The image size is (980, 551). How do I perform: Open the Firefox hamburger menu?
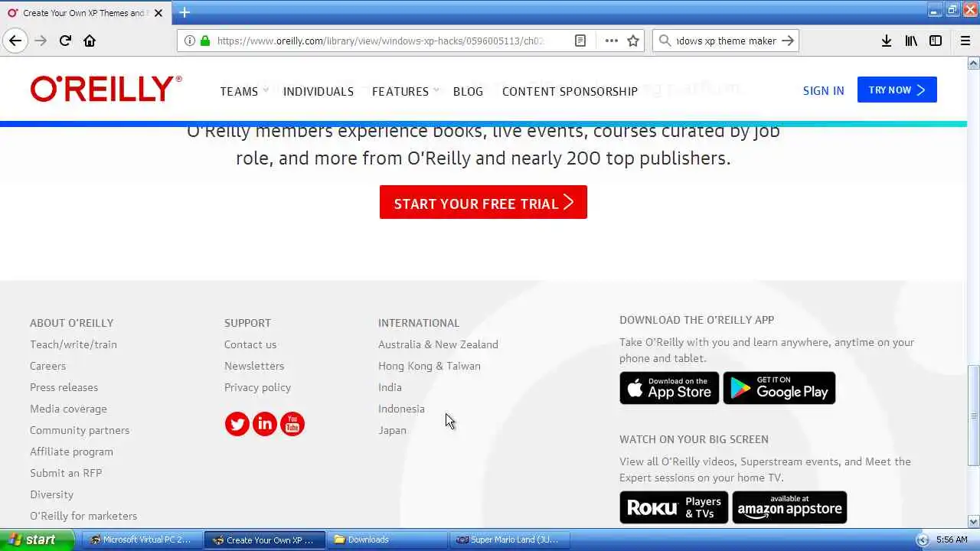click(965, 41)
